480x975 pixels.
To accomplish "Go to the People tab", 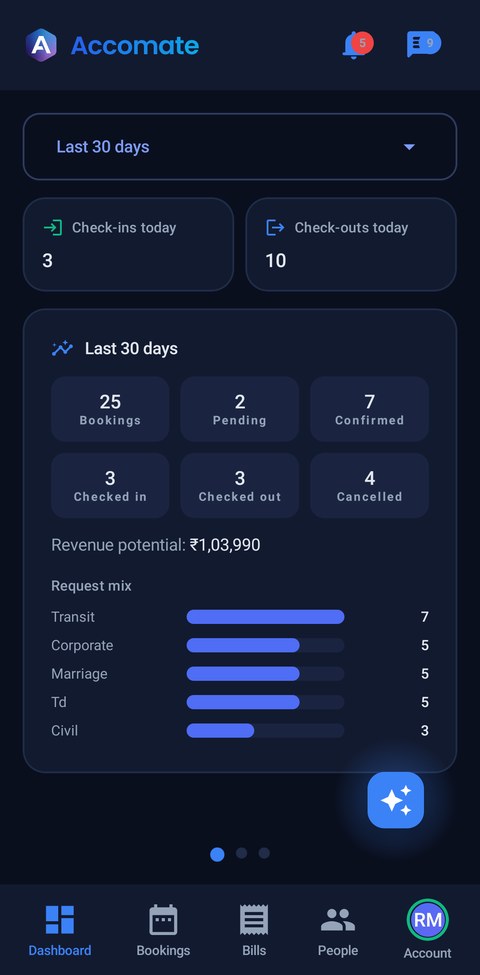I will [338, 930].
